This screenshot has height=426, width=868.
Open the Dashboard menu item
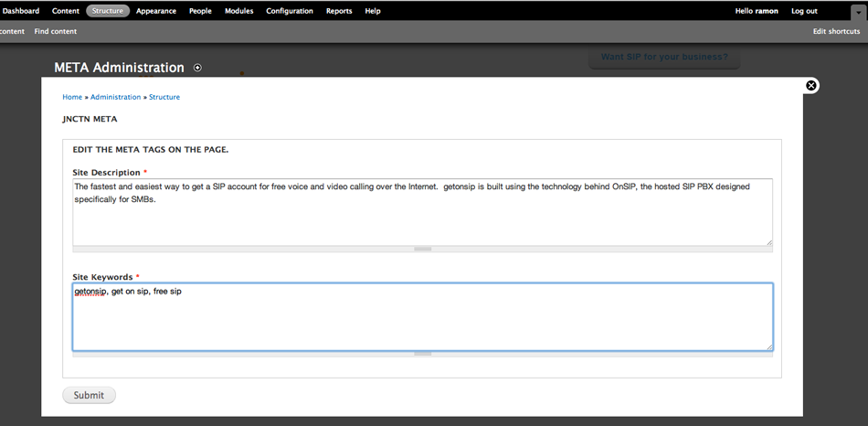pos(20,11)
